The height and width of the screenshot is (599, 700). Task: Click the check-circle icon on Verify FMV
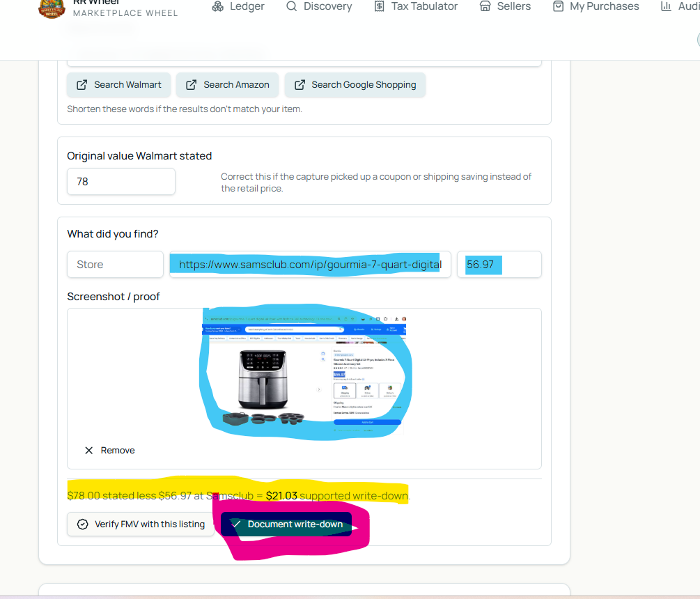[x=83, y=524]
